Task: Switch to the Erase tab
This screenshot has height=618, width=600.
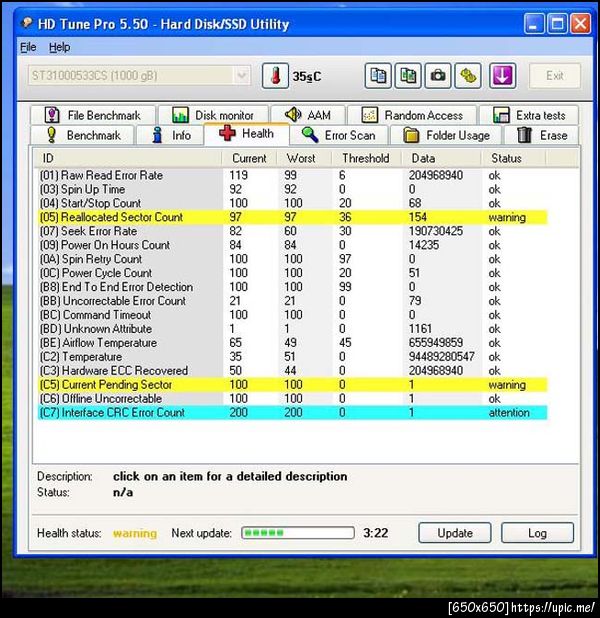Action: click(x=542, y=135)
